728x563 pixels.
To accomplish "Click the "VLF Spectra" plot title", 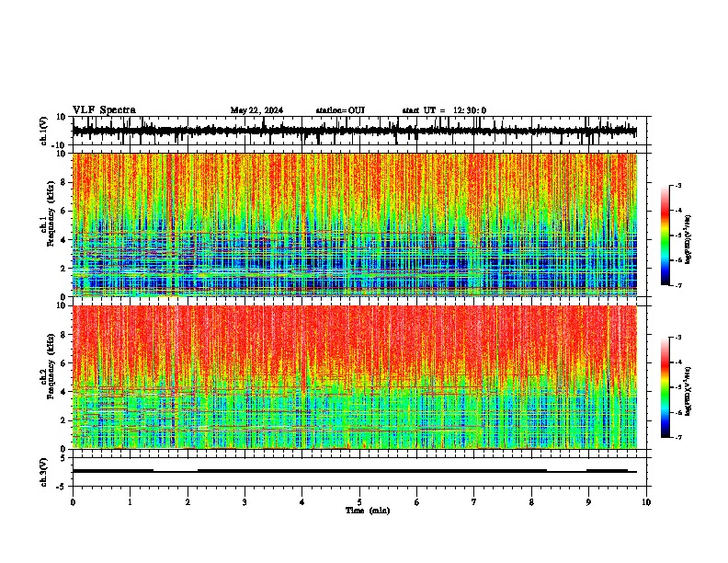I will [x=104, y=110].
